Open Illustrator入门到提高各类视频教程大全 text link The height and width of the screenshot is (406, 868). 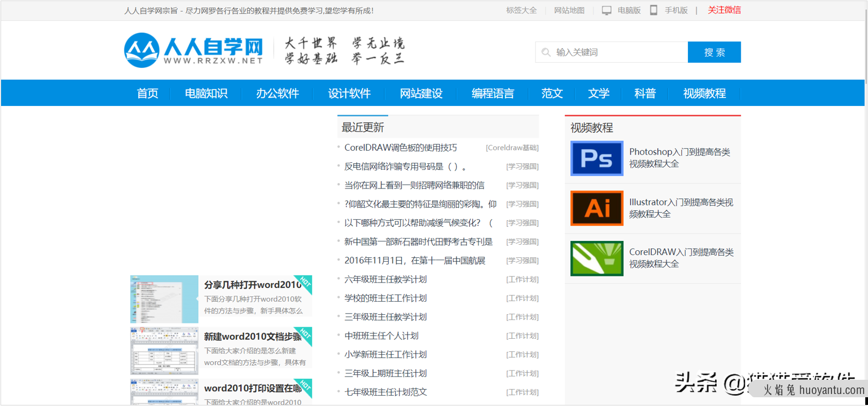pos(681,208)
